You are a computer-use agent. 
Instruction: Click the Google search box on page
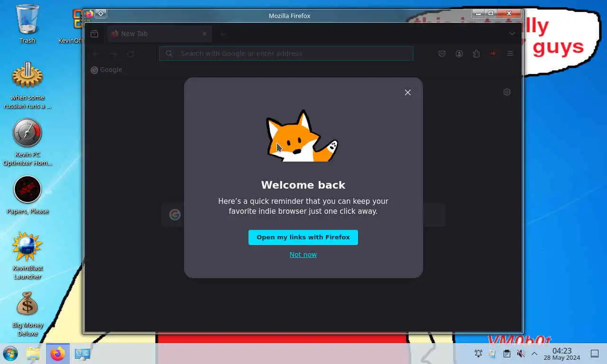coord(303,215)
